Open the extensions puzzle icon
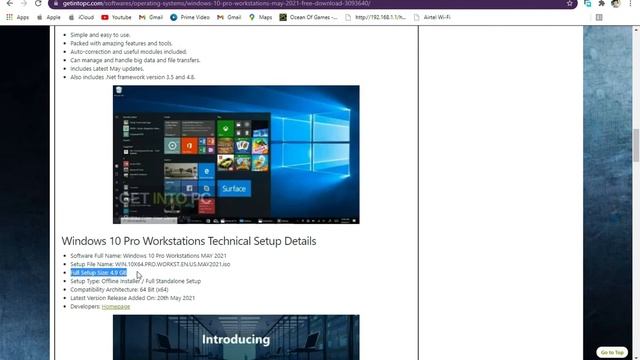The width and height of the screenshot is (640, 360). pyautogui.click(x=601, y=3)
